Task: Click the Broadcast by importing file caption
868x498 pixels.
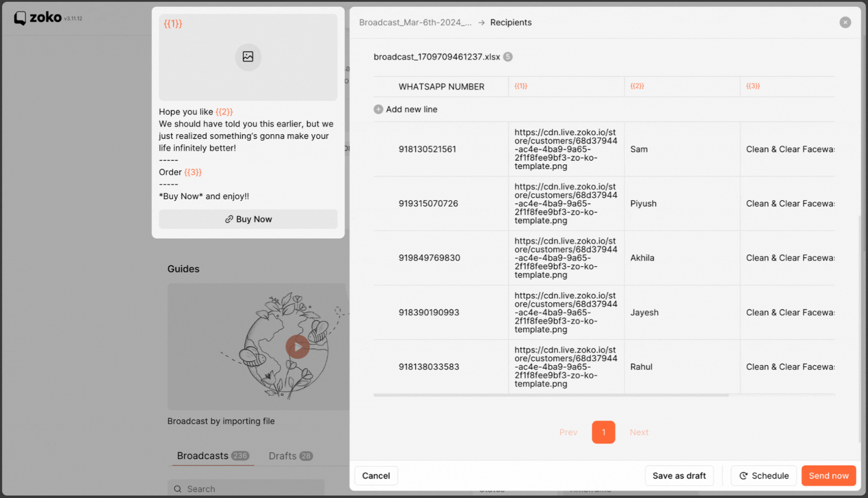Action: [221, 421]
